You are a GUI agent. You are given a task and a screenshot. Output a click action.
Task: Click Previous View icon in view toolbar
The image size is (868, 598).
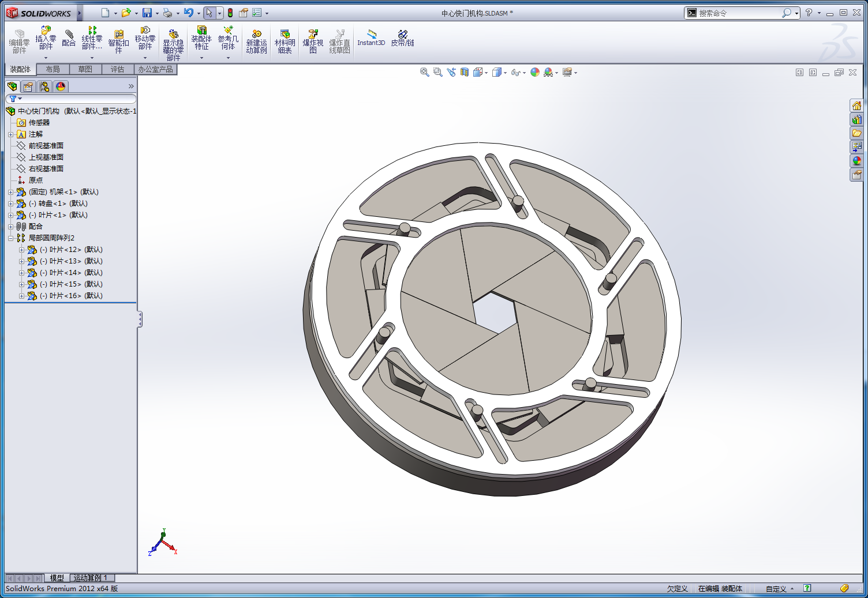click(x=451, y=72)
